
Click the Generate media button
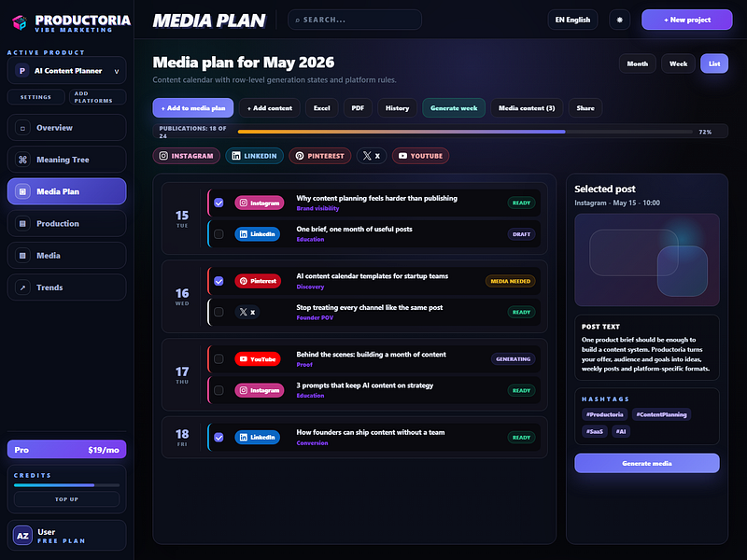pos(646,463)
